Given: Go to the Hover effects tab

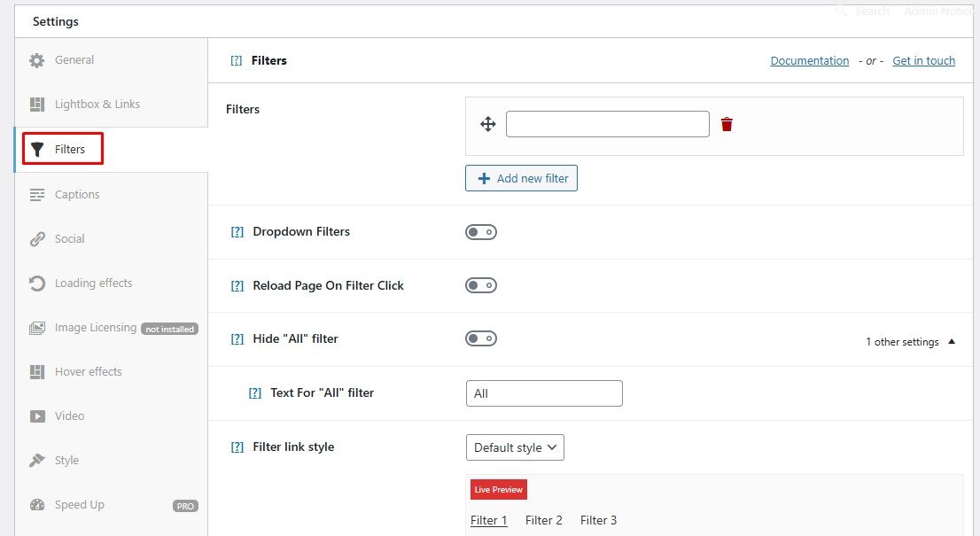Looking at the screenshot, I should 88,372.
